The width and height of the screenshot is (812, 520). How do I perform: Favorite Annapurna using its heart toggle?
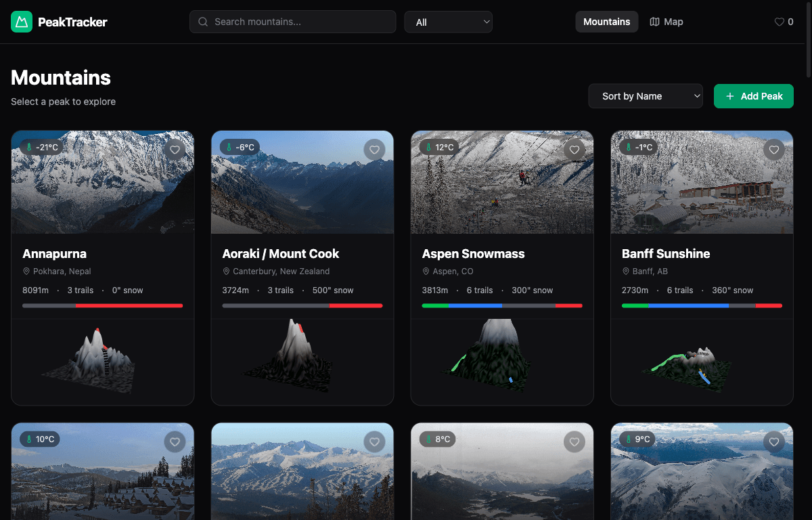(x=175, y=149)
